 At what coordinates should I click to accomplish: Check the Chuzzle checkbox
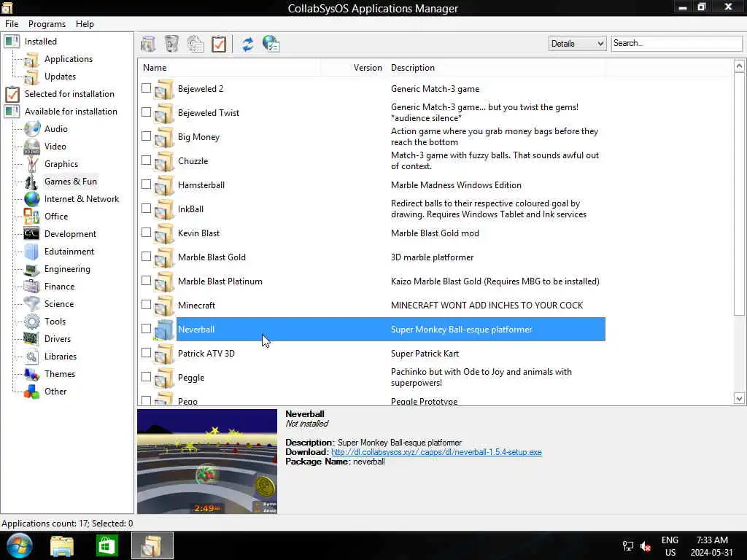146,160
